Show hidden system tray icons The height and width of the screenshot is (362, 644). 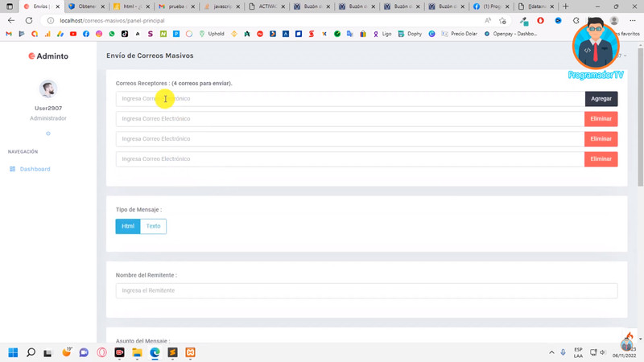click(551, 352)
